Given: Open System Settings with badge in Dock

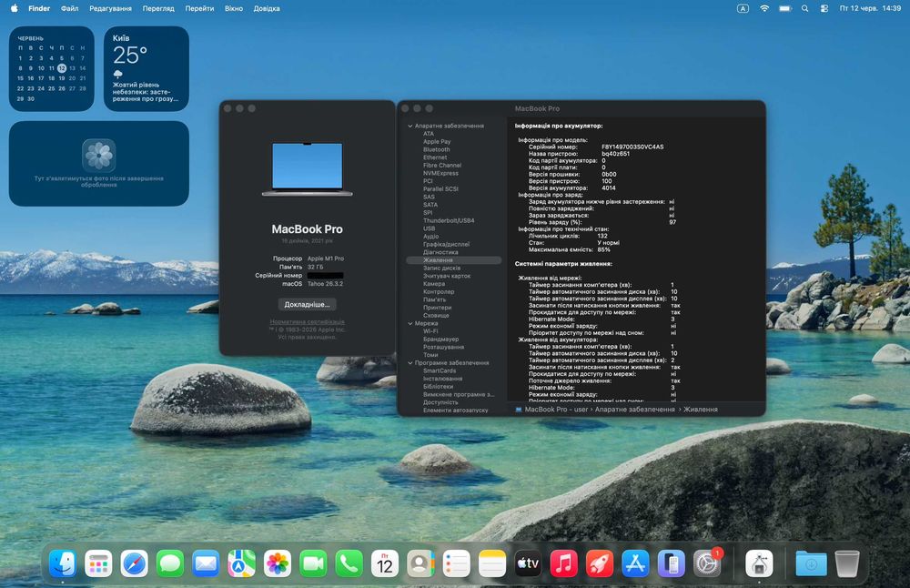Looking at the screenshot, I should pos(707,563).
